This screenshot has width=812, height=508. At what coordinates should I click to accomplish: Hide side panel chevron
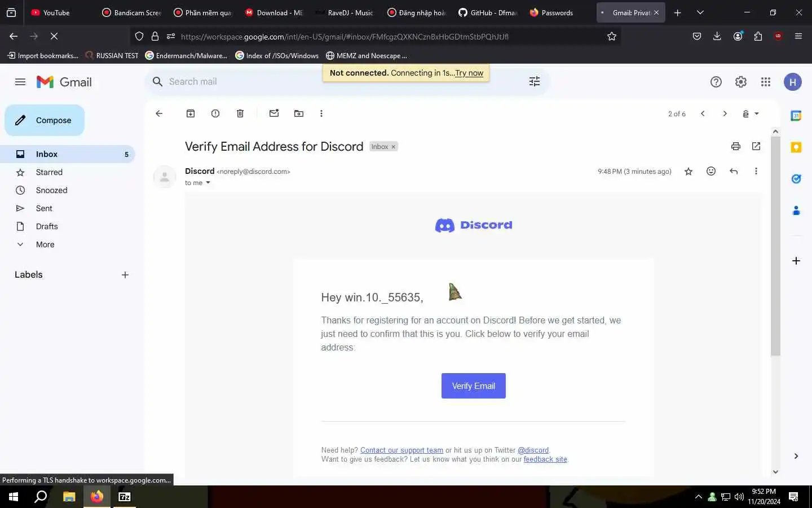(796, 456)
